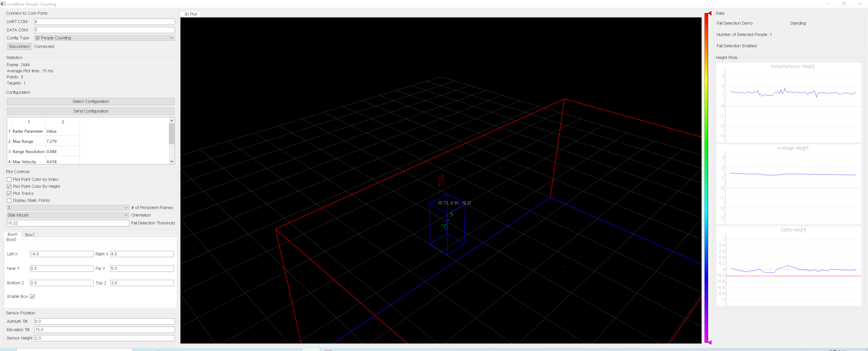Click the Delta Height plot

pos(789,266)
